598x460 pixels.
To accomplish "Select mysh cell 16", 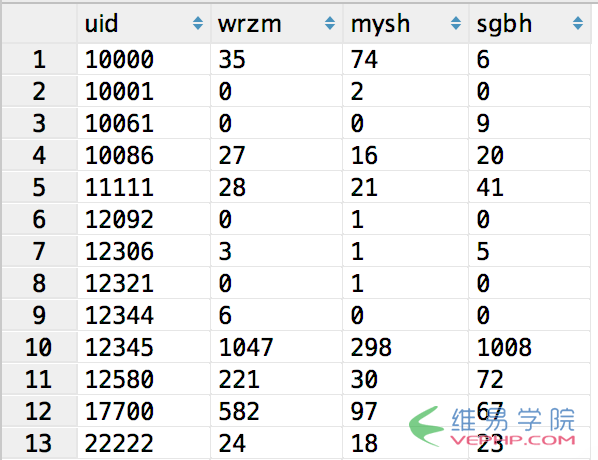I will [x=406, y=155].
